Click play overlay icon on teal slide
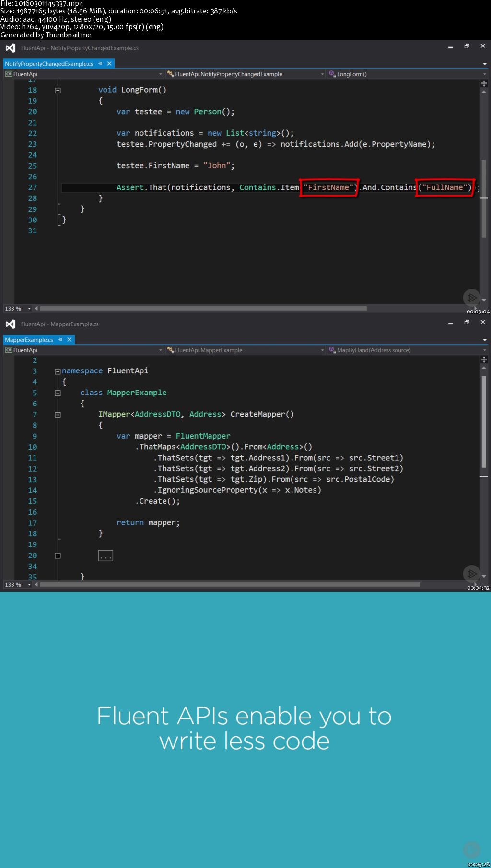491x868 pixels. click(x=472, y=850)
